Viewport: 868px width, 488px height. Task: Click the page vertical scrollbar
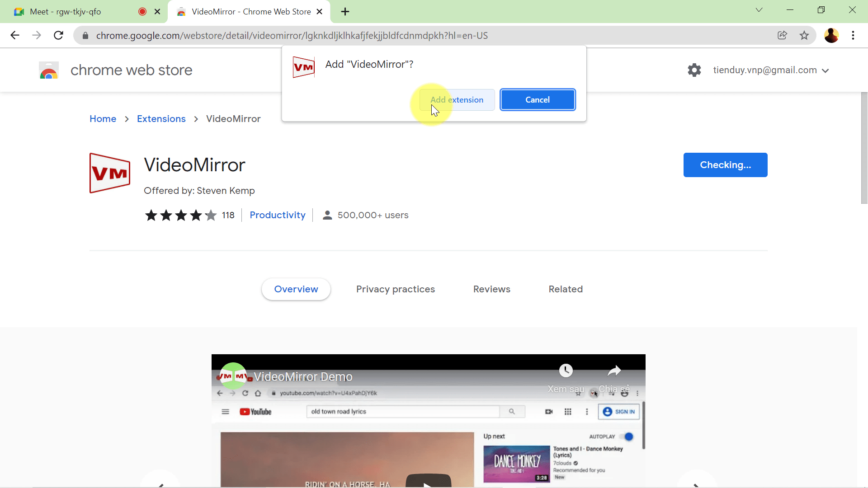click(864, 148)
